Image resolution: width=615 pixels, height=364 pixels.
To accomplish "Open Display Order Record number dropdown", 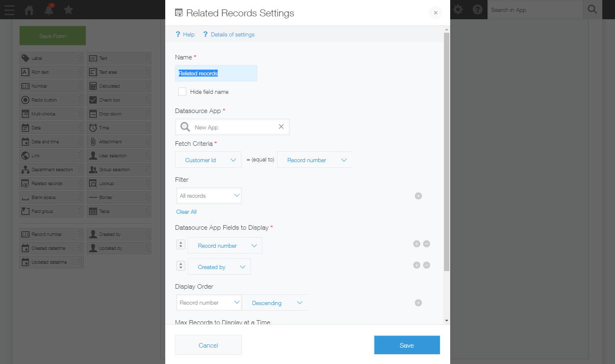I will [x=209, y=303].
